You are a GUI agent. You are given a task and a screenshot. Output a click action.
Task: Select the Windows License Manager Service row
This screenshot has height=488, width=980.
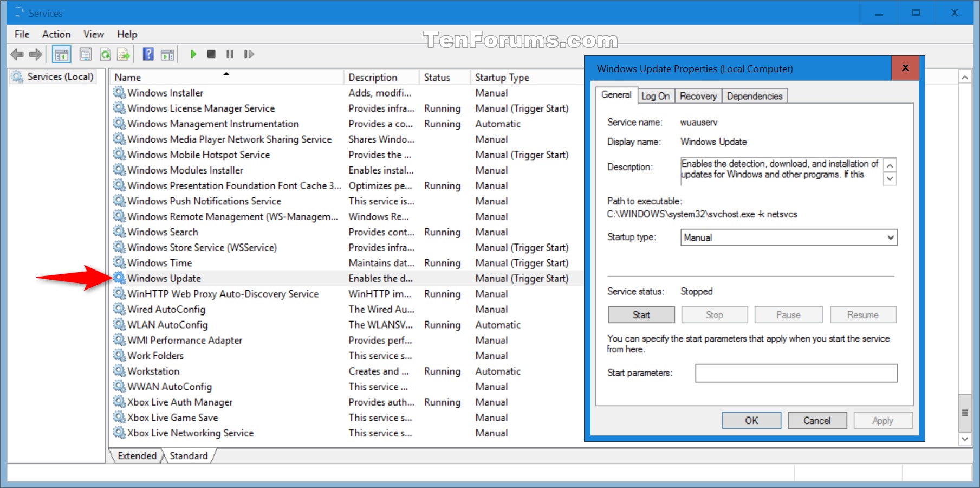(x=347, y=108)
